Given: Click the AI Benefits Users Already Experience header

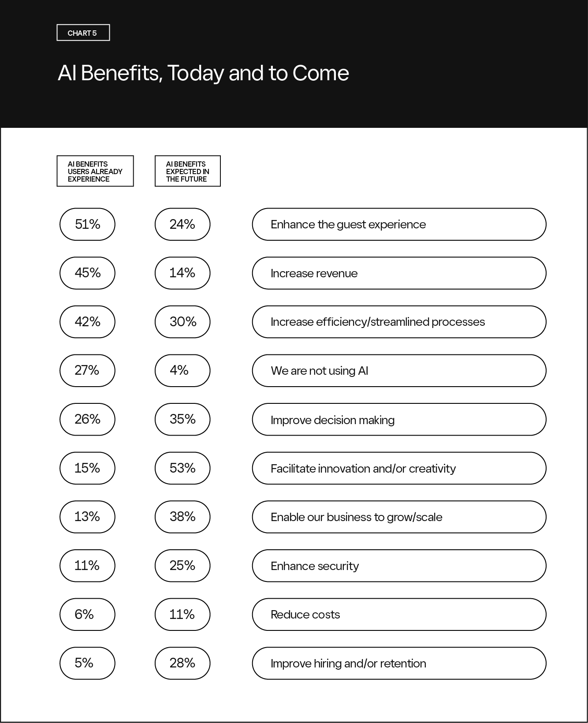Looking at the screenshot, I should click(x=95, y=171).
